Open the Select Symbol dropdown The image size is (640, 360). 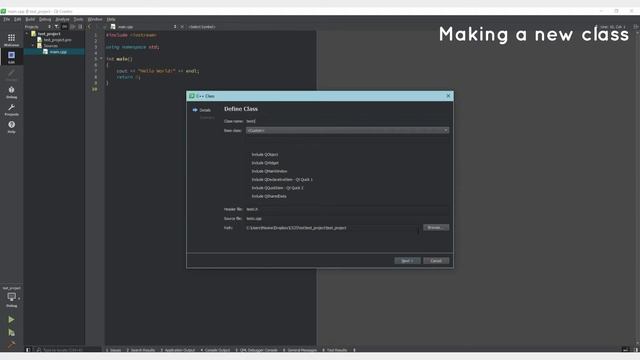(x=202, y=27)
